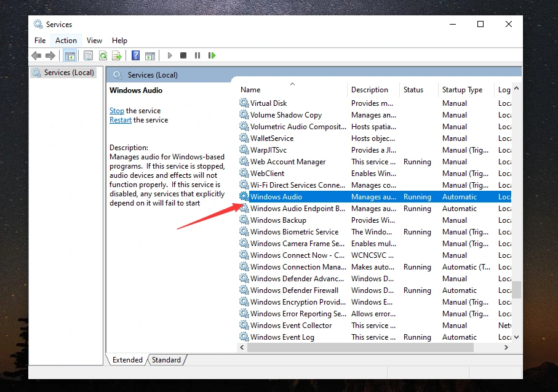Click the Restart Service toolbar icon

tap(212, 55)
